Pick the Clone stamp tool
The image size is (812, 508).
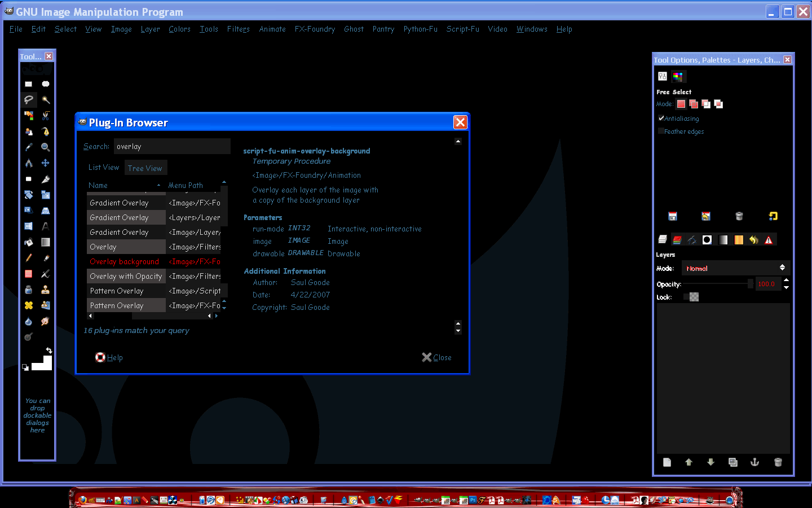click(x=46, y=290)
